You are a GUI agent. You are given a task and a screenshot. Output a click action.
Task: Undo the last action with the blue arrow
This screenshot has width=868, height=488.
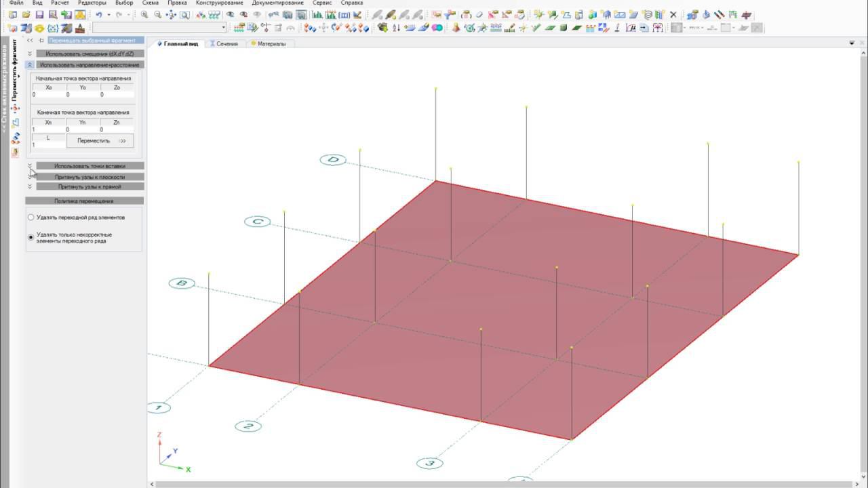click(99, 14)
